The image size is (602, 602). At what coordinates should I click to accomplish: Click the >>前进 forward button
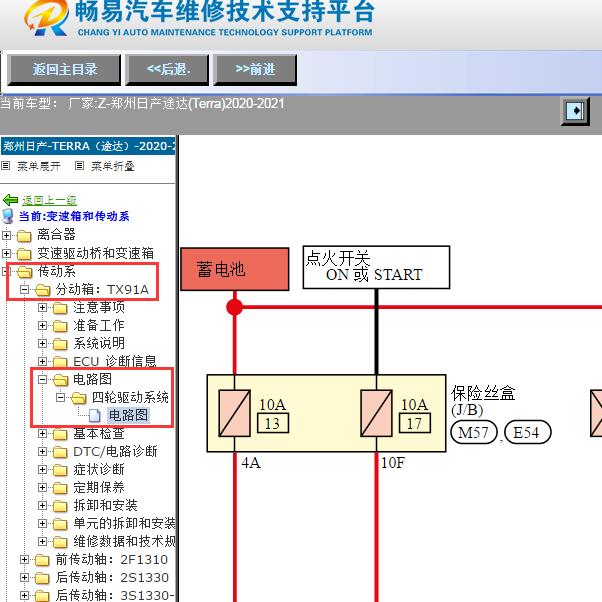(255, 69)
